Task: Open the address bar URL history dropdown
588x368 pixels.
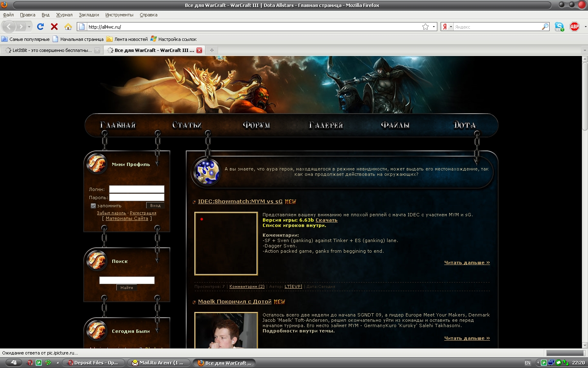Action: [434, 27]
